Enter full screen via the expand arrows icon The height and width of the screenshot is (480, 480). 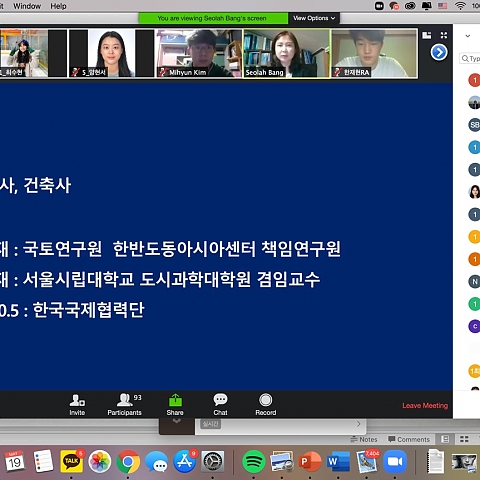[x=444, y=35]
